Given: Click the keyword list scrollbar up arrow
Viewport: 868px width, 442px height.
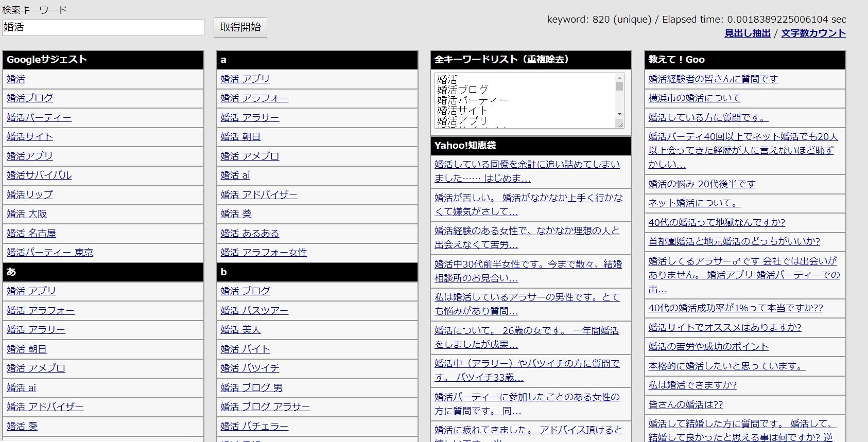Looking at the screenshot, I should 620,77.
